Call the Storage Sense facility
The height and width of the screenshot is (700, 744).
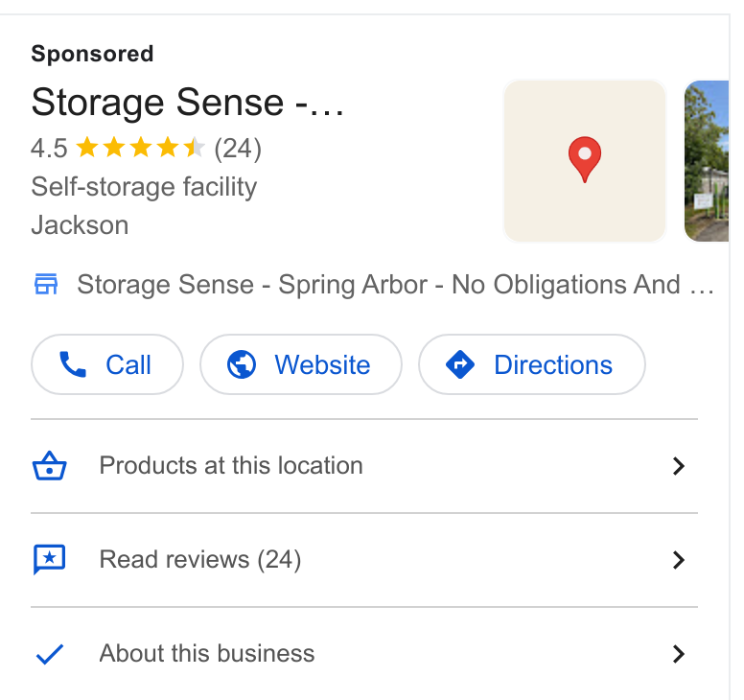coord(107,364)
